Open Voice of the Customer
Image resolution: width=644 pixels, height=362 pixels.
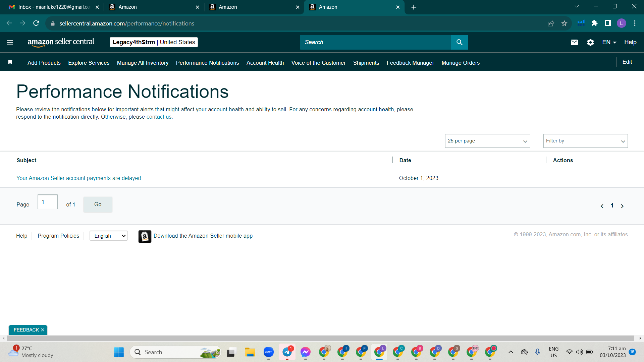click(x=318, y=63)
